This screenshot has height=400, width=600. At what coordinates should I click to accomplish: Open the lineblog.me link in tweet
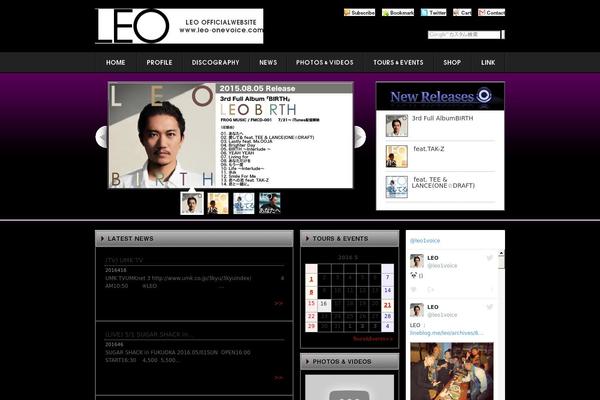(x=446, y=333)
